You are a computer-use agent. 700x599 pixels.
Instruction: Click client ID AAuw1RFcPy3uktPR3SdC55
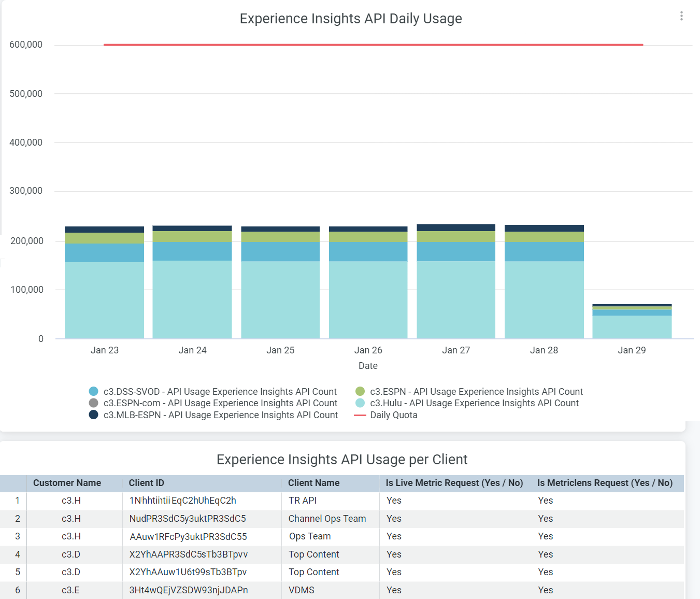[x=188, y=537]
